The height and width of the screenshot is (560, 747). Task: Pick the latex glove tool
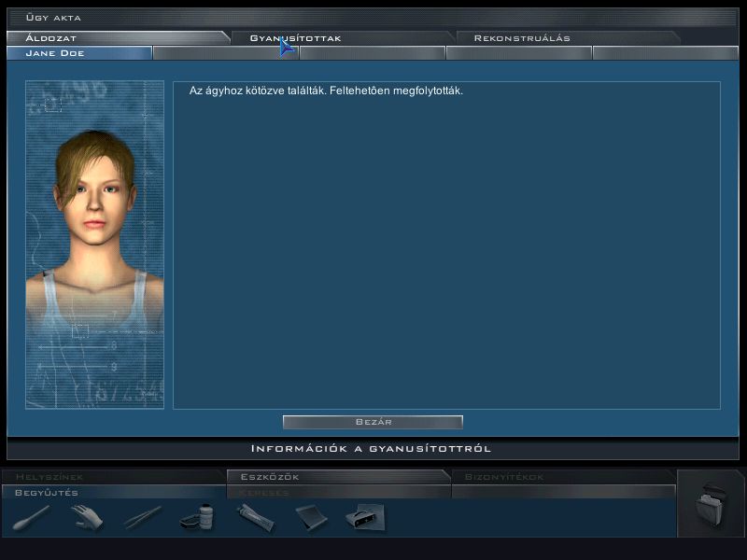coord(86,517)
